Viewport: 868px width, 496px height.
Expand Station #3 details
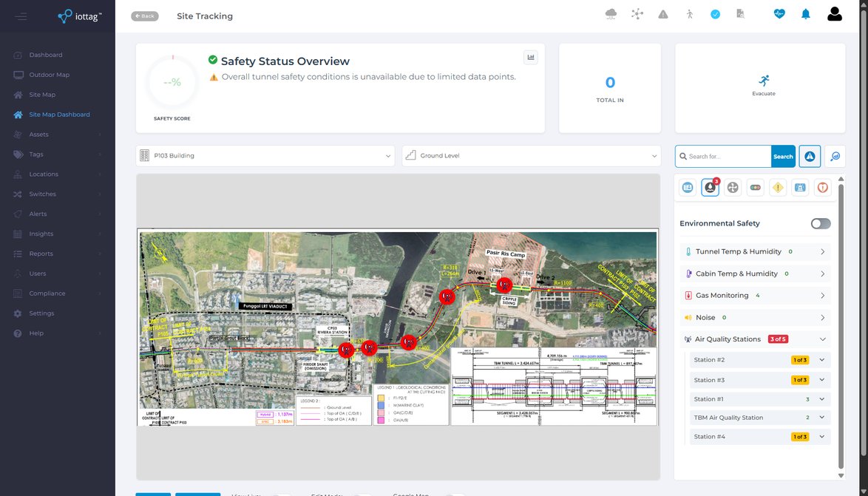click(x=760, y=380)
